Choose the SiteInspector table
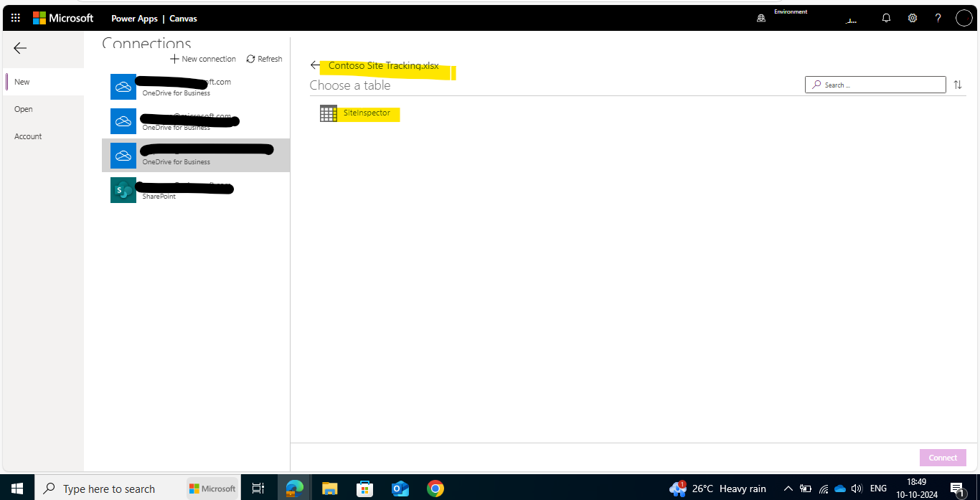 pyautogui.click(x=367, y=113)
